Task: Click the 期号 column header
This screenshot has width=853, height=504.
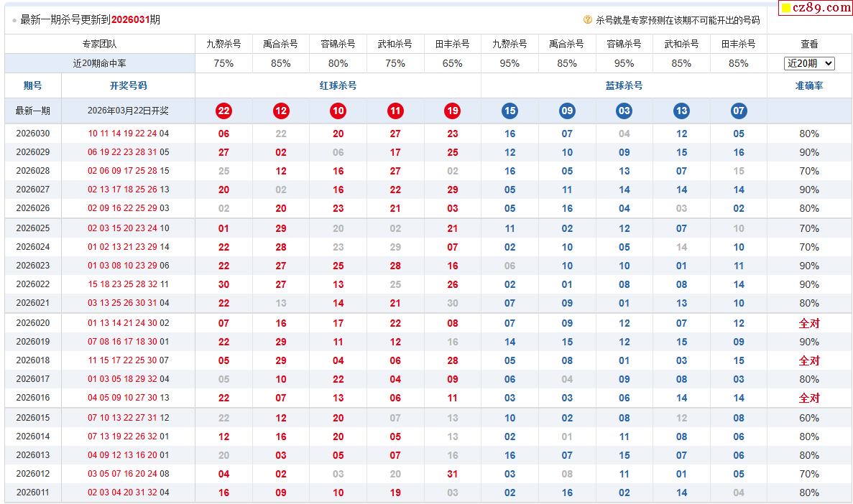Action: click(32, 85)
